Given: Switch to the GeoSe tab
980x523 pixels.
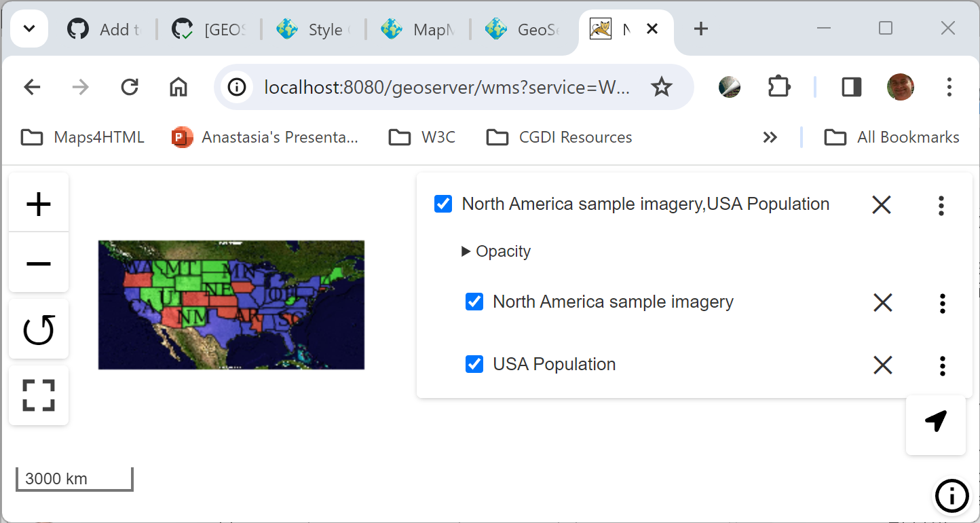Looking at the screenshot, I should pos(523,29).
